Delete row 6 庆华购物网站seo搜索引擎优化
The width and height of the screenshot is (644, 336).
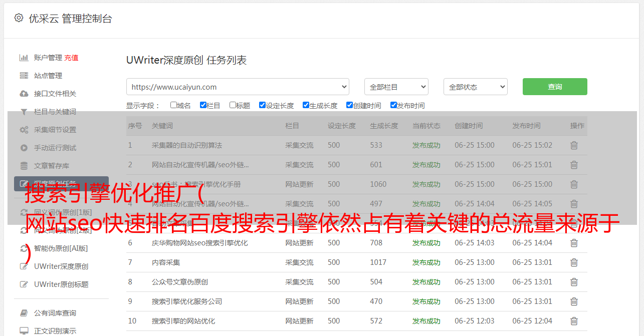(574, 243)
